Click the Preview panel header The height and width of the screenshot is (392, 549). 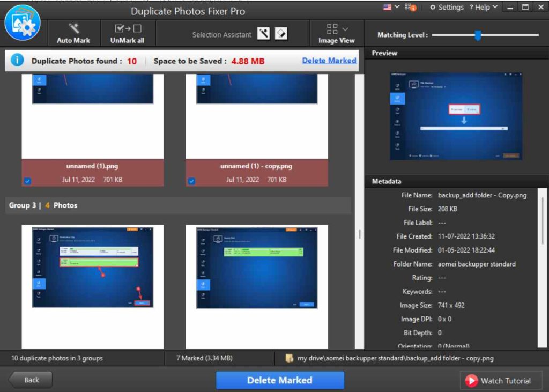[x=457, y=53]
